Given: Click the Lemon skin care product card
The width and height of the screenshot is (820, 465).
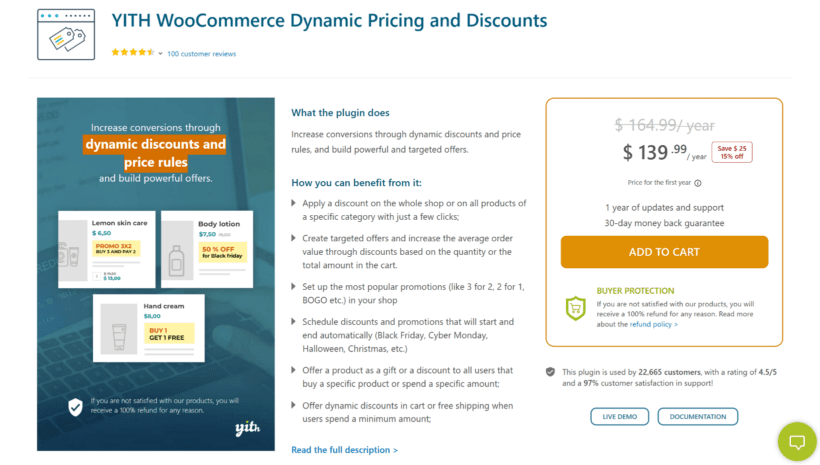Looking at the screenshot, I should [x=107, y=249].
